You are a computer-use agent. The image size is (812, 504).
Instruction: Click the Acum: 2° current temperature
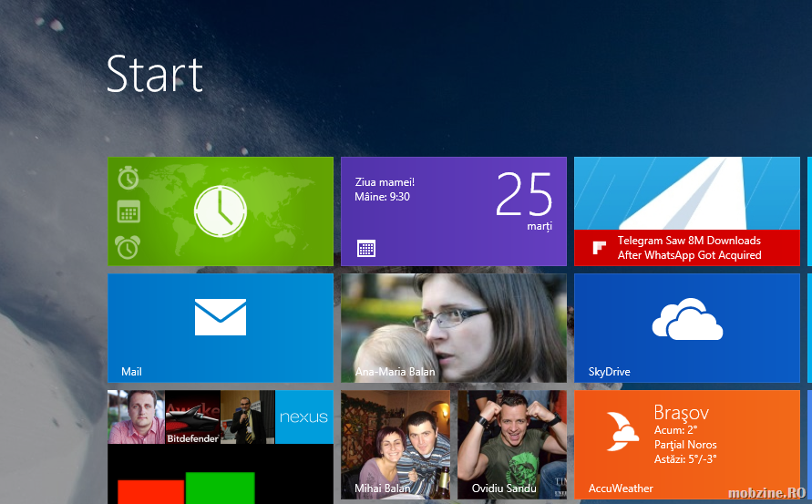(675, 430)
